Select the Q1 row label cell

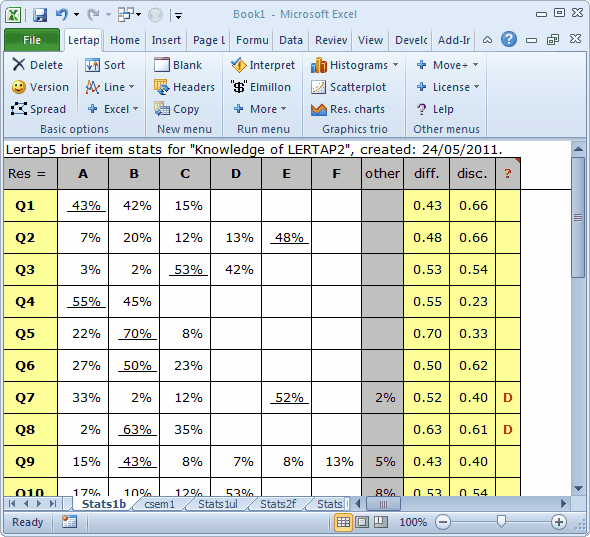(x=30, y=205)
